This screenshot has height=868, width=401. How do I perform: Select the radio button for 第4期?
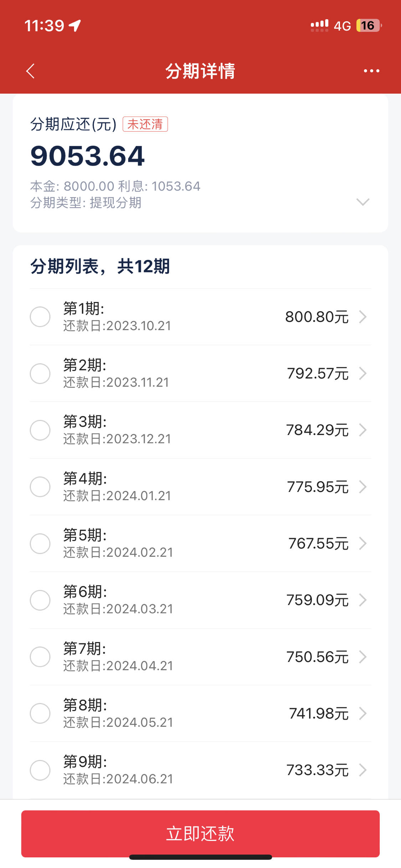click(40, 487)
